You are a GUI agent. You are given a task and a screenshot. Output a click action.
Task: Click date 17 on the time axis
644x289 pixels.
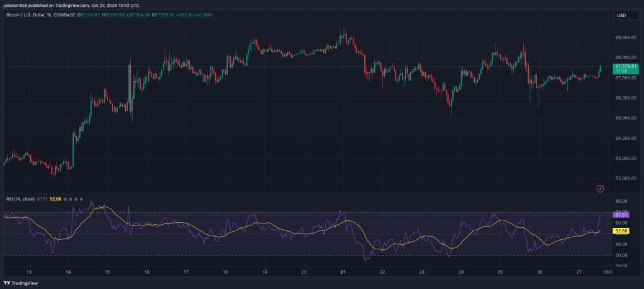point(186,272)
